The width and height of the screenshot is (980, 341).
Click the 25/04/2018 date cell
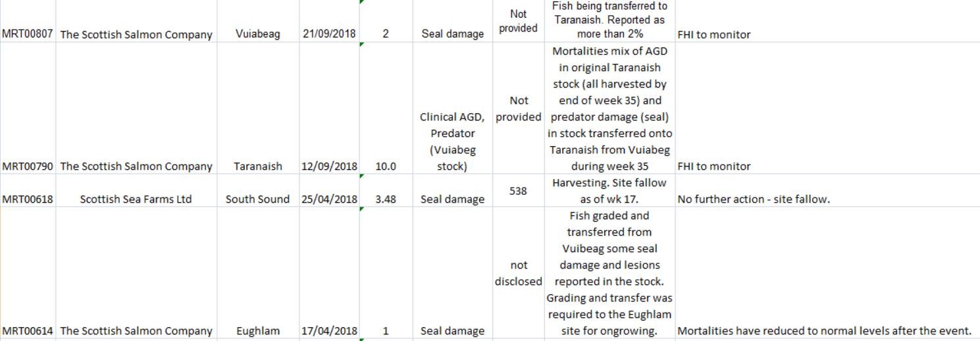[329, 199]
